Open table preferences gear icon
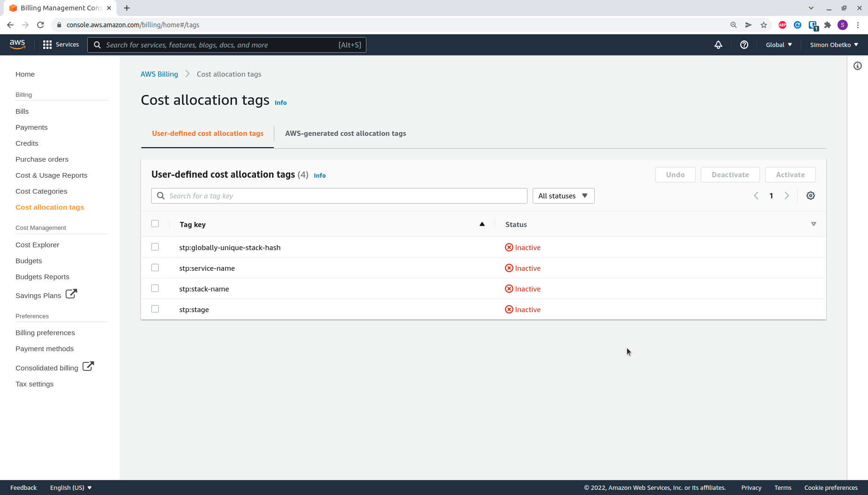 point(811,196)
